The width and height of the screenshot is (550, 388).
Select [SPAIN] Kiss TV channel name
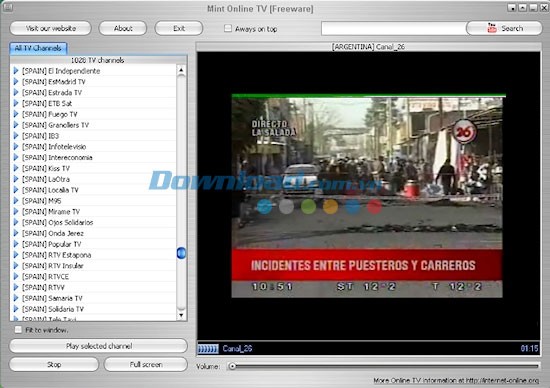(x=46, y=168)
